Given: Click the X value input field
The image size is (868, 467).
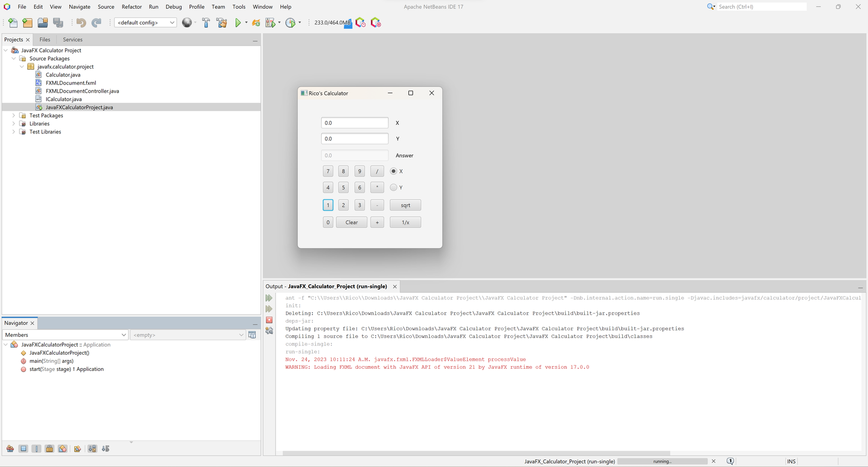Looking at the screenshot, I should (354, 123).
